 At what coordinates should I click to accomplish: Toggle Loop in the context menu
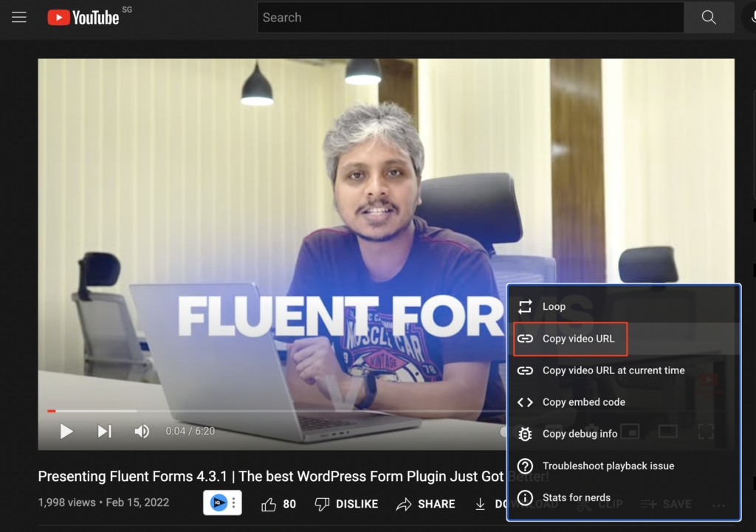click(624, 306)
